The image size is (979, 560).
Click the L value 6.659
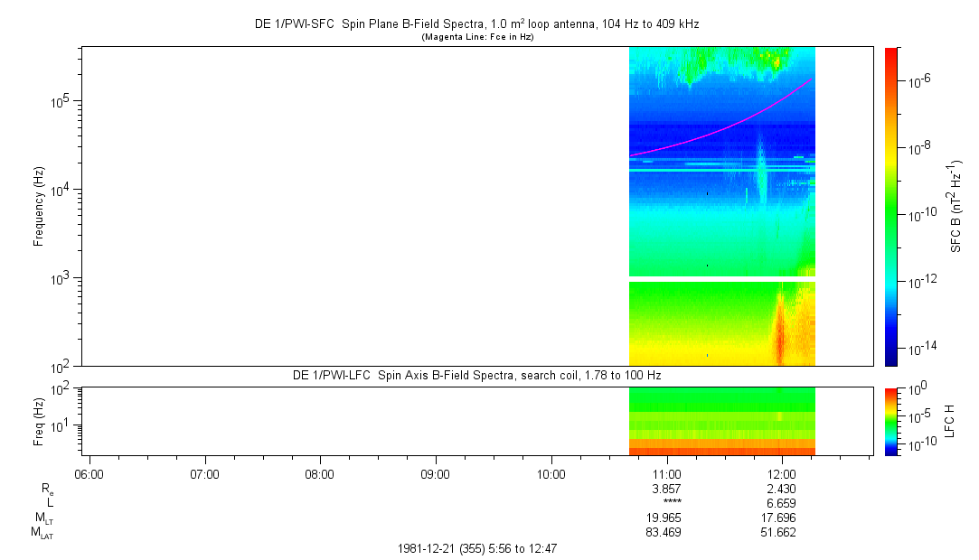782,503
